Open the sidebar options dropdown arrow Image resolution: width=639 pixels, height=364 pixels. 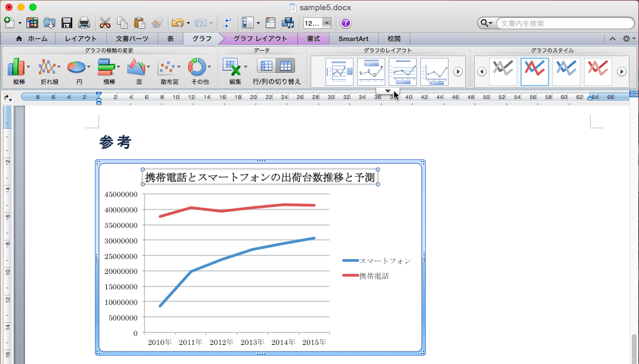pyautogui.click(x=258, y=23)
